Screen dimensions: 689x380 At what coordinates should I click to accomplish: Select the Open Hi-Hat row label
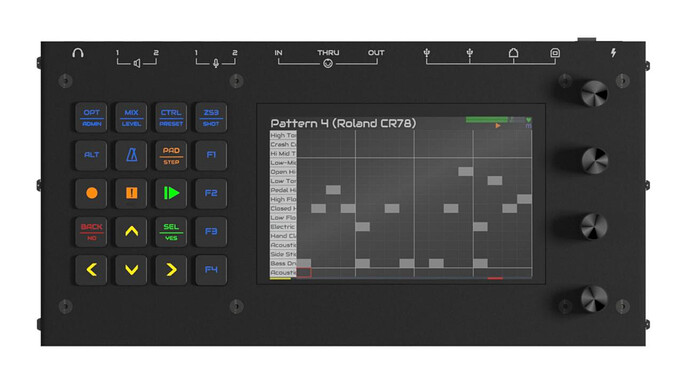point(283,172)
